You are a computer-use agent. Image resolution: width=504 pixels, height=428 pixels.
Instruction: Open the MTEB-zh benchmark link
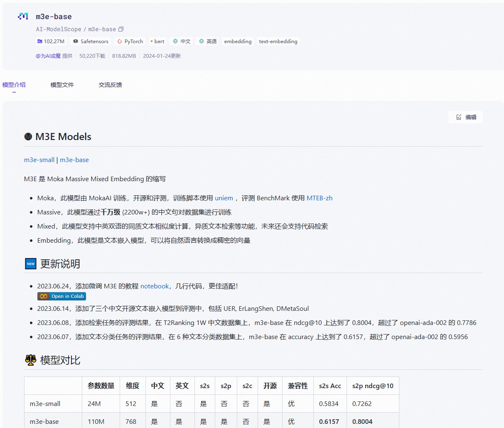[x=320, y=198]
